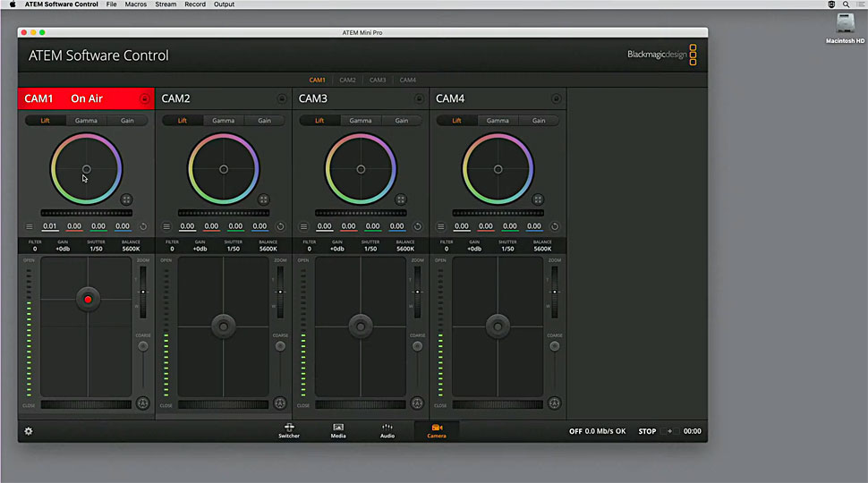Click CAM3 master wheel bar below color wheel
Viewport: 868px width, 483px height.
[361, 213]
